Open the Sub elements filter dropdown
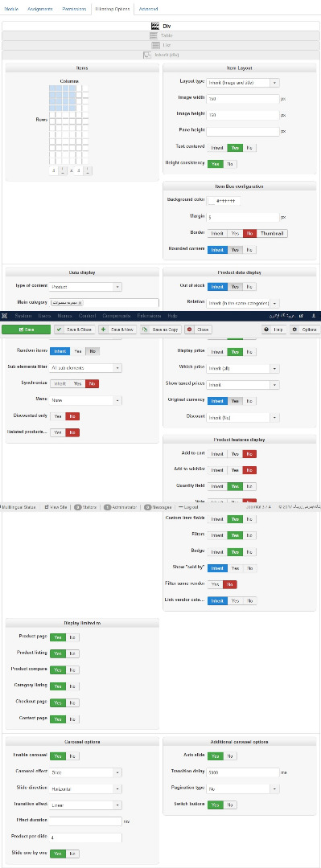 click(x=86, y=367)
